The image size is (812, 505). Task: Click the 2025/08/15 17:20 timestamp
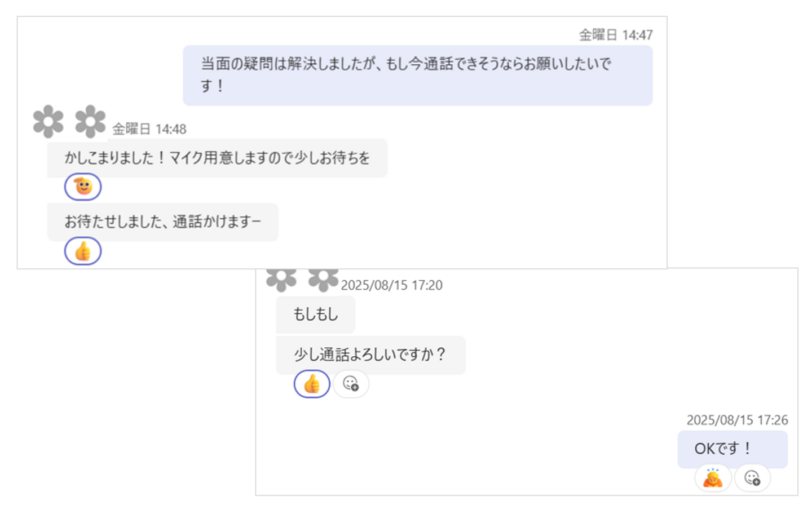(x=391, y=285)
